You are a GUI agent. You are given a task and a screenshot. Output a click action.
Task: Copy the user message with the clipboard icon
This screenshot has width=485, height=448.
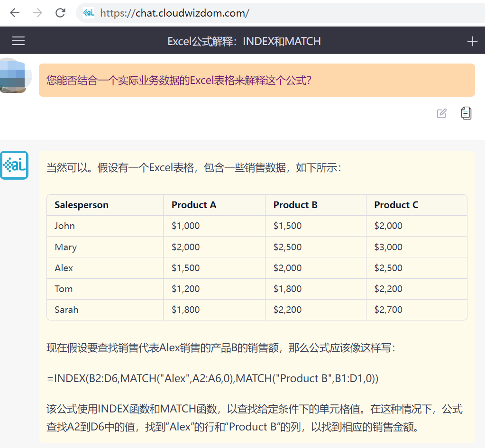pos(466,113)
